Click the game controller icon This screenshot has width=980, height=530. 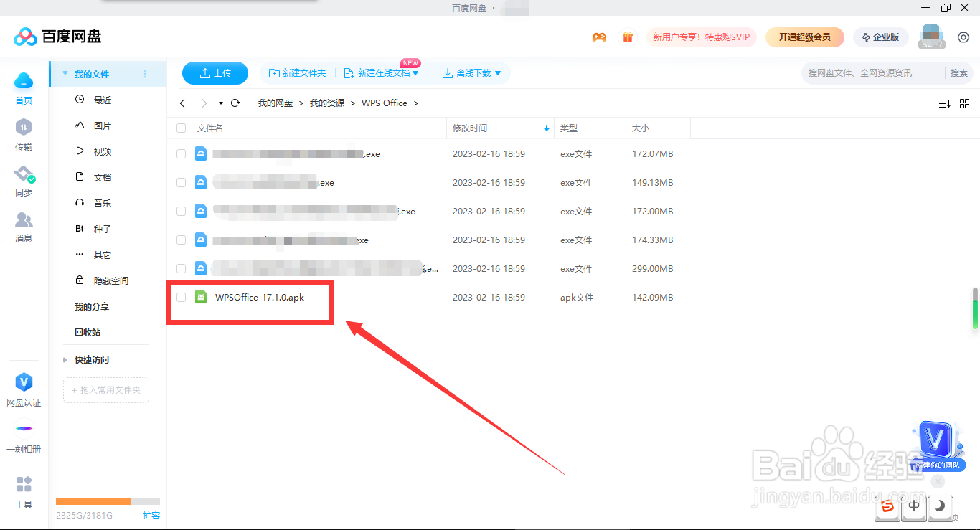coord(599,37)
